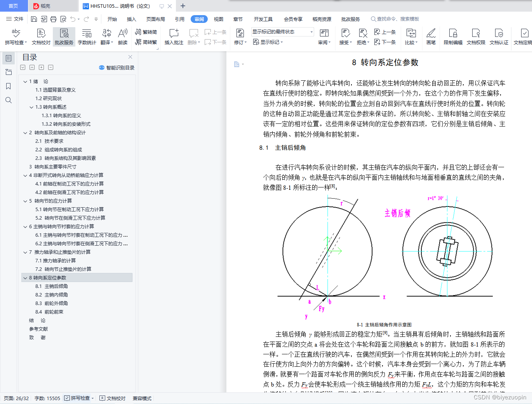
Task: Go to 8.1 主销后倾角 in outline
Action: point(52,286)
